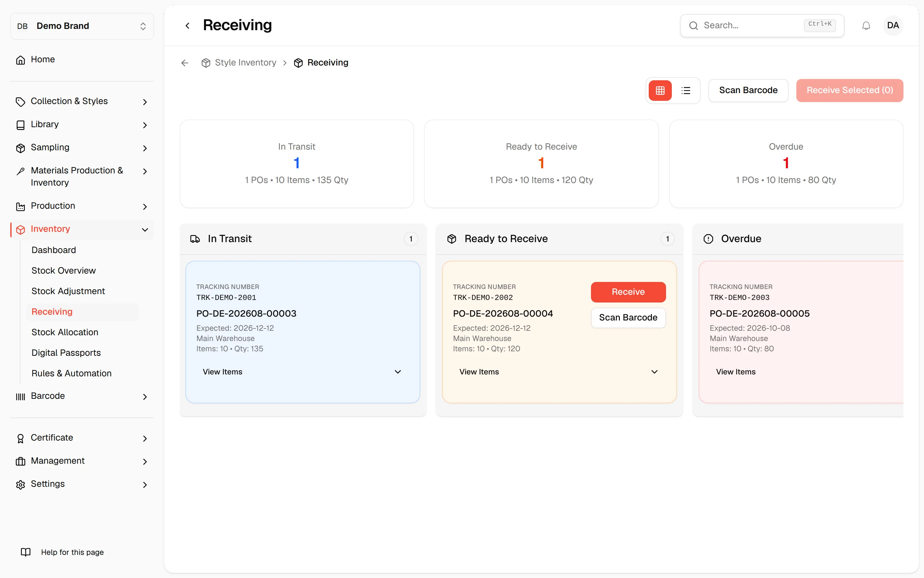Scan Barcode on the PO-DE-202608-00004 card
This screenshot has width=924, height=578.
[628, 318]
